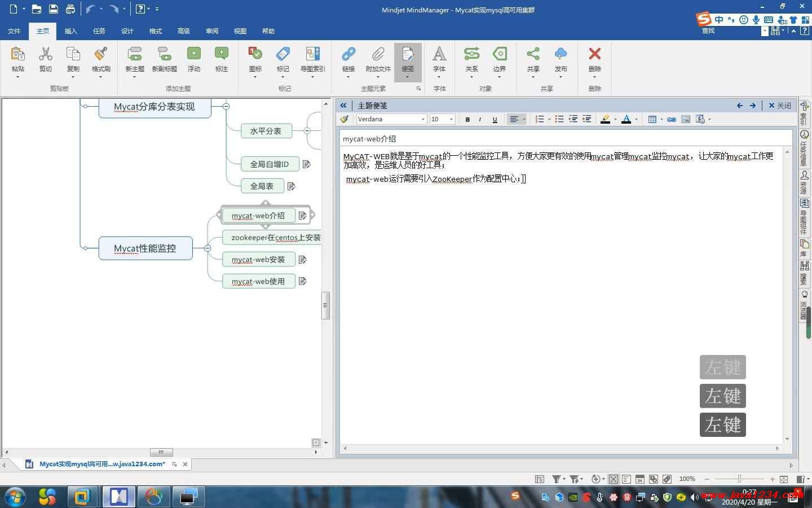This screenshot has width=812, height=508.
Task: Switch to the 插入 (Insert) tab
Action: (70, 31)
